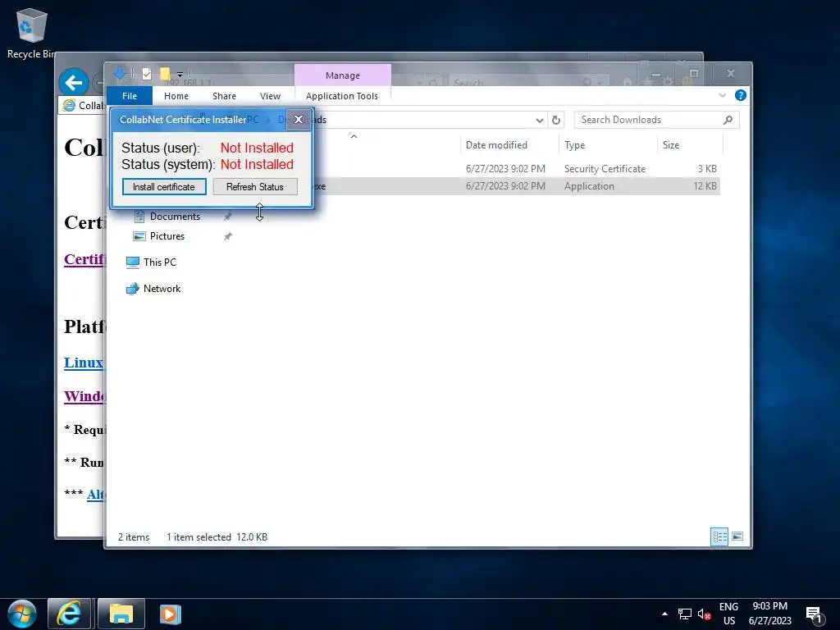
Task: Click the ENG US language indicator
Action: 728,614
